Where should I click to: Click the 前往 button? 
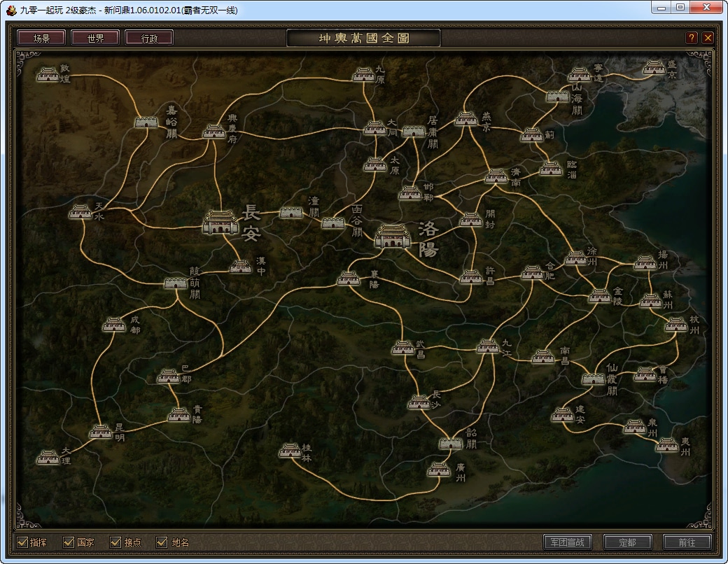coord(687,542)
